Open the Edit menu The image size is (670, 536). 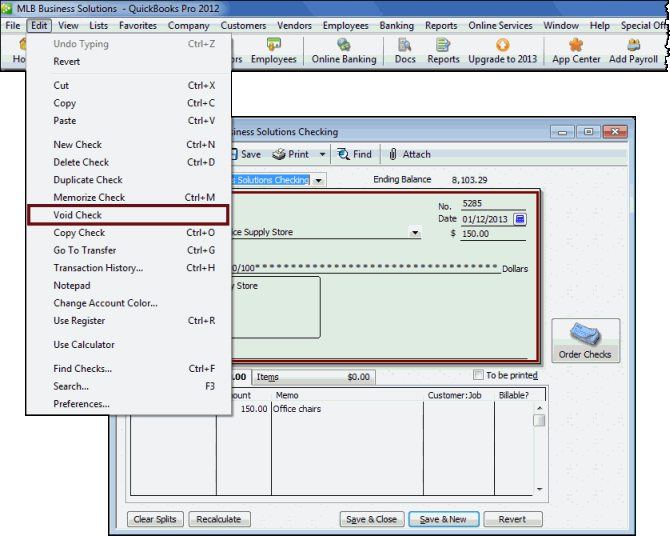coord(39,26)
